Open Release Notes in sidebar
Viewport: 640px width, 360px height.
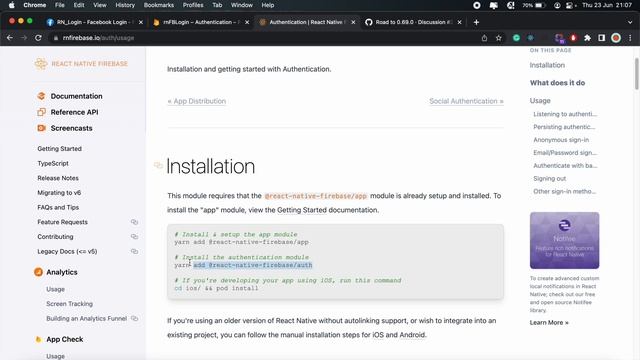coord(58,178)
